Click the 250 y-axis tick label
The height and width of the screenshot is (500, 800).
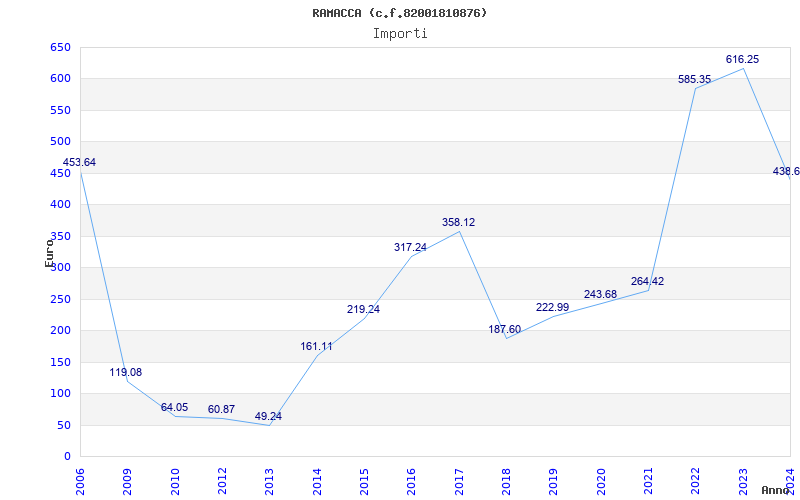(x=60, y=299)
